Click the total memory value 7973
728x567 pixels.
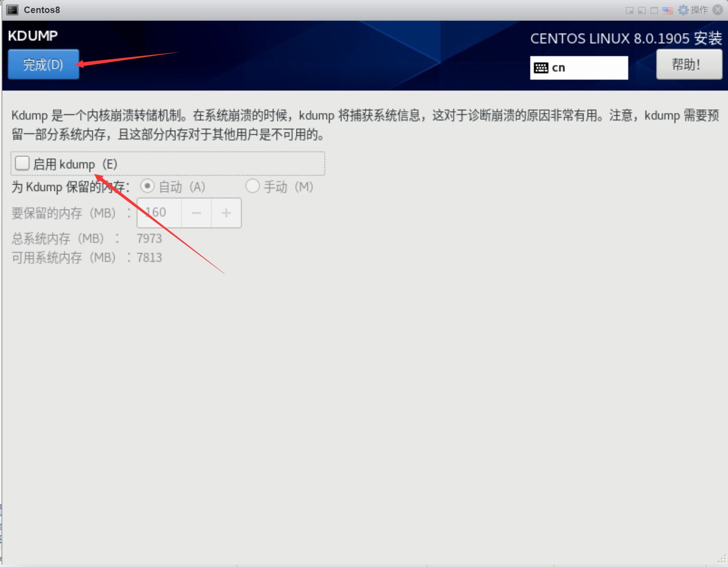point(150,239)
